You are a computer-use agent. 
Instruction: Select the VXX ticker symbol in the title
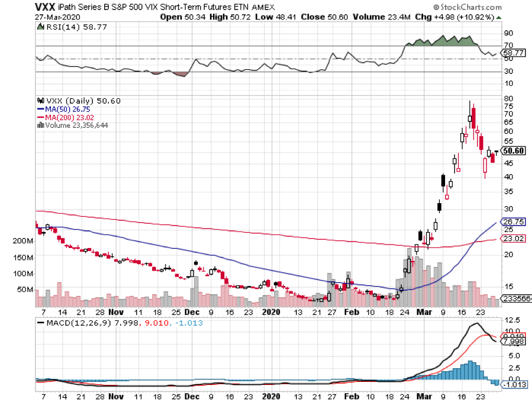point(45,7)
